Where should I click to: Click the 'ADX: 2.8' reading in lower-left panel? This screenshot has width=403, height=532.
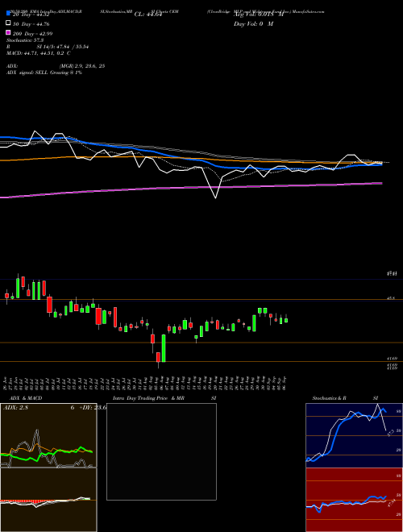tap(15, 408)
